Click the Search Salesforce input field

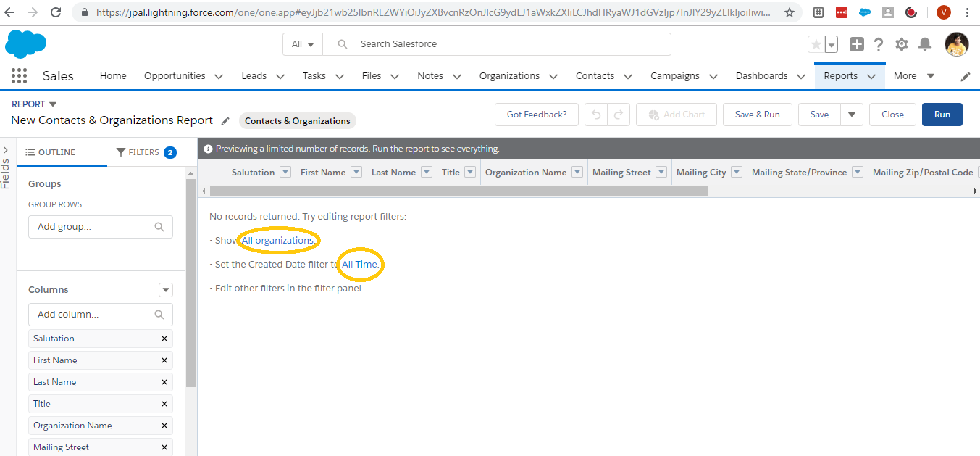497,44
